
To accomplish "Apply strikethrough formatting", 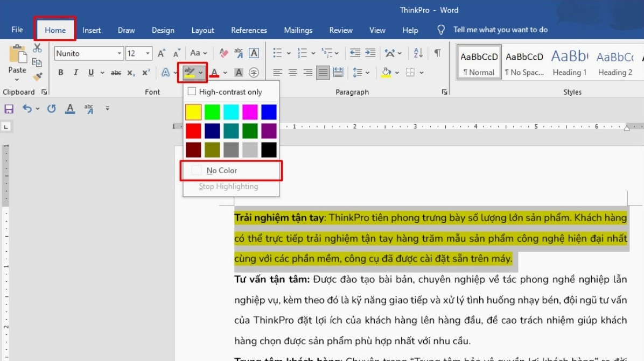I will pos(116,73).
